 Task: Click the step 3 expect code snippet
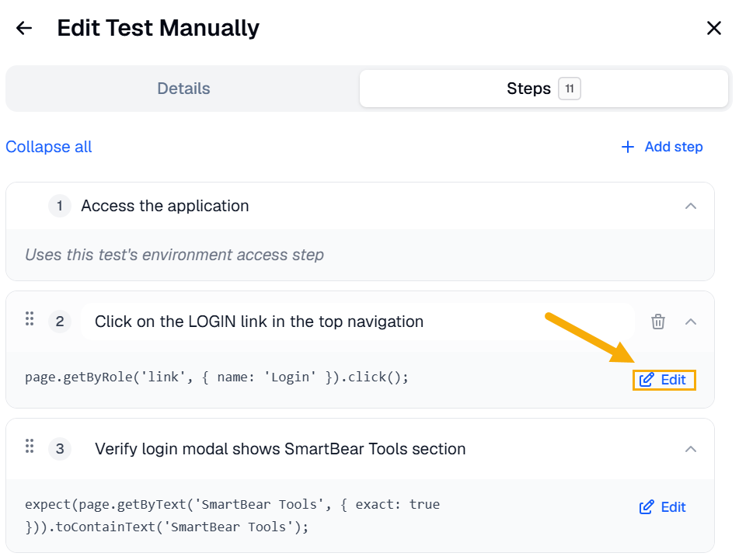coord(232,516)
